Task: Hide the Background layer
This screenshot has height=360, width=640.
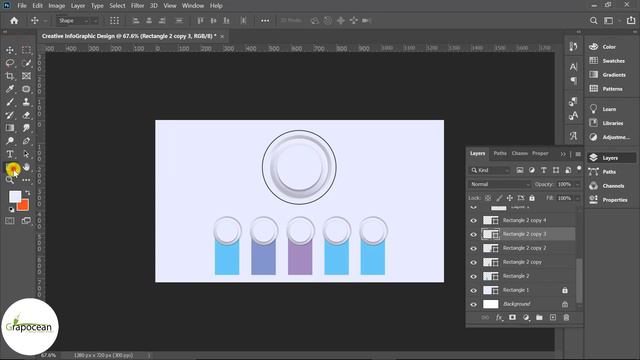Action: tap(473, 304)
